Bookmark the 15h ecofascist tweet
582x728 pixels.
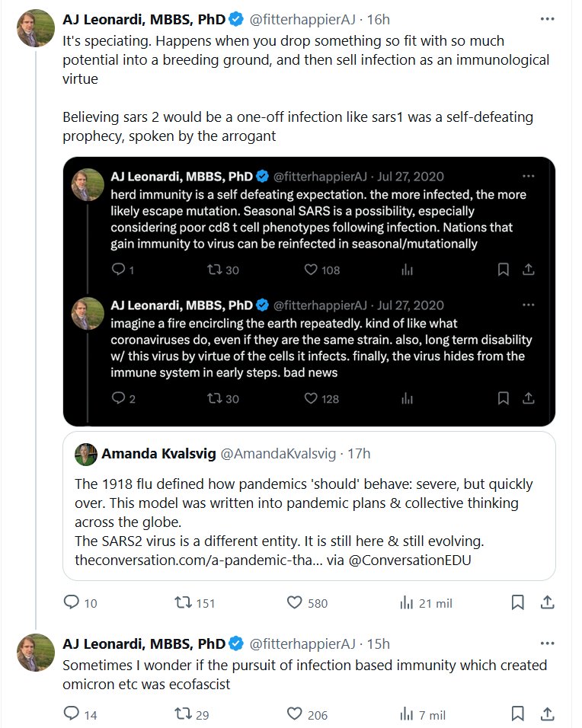coord(518,714)
